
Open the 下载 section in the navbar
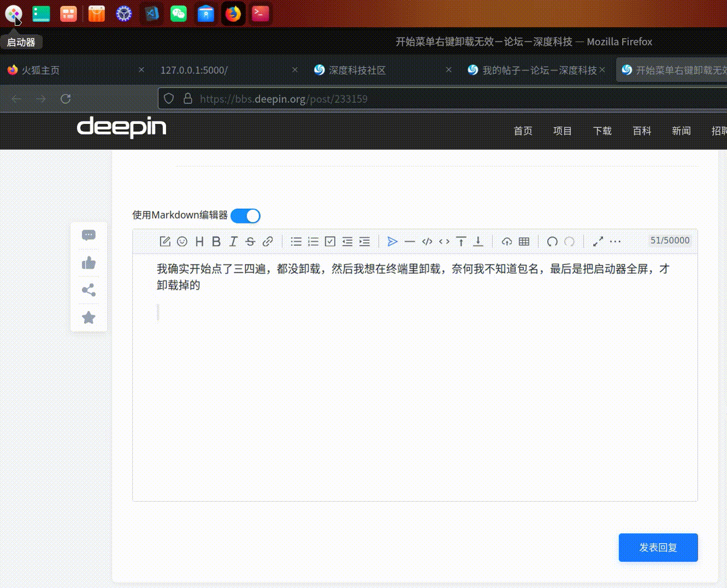coord(602,131)
